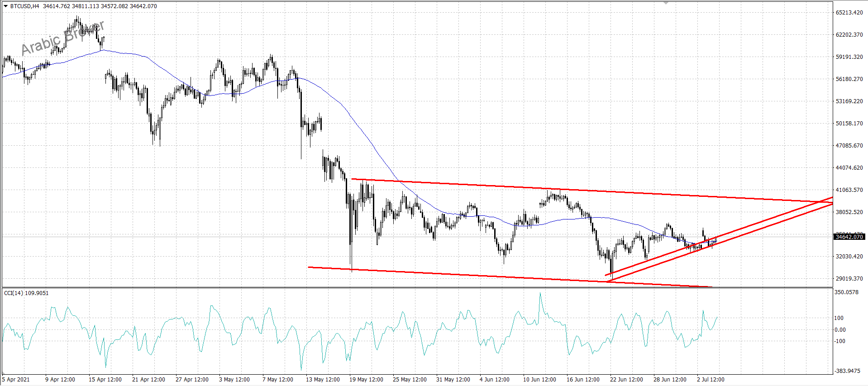Click the highlighted current price tag on price axis
The width and height of the screenshot is (868, 386).
tap(849, 237)
